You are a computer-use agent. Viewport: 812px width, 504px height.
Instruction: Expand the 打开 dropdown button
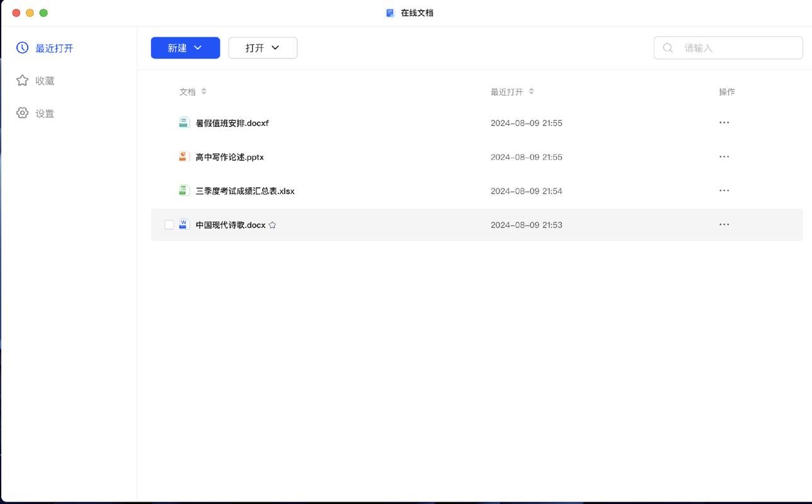click(263, 48)
